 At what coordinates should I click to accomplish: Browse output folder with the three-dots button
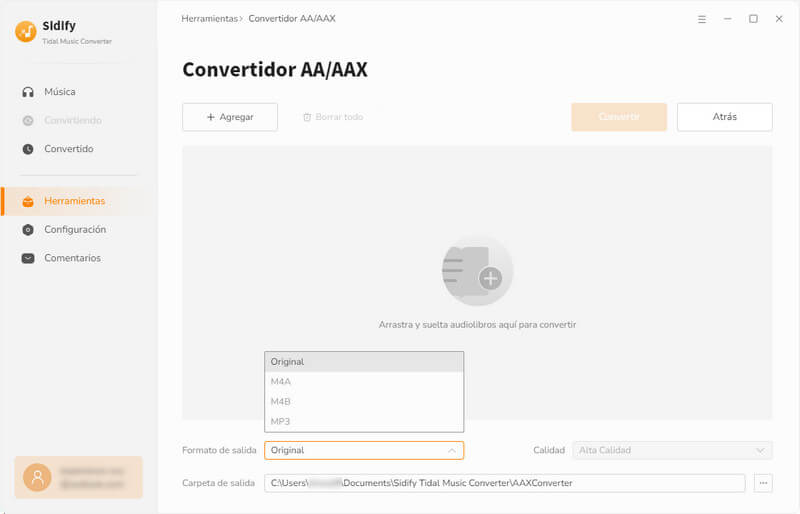(x=763, y=483)
